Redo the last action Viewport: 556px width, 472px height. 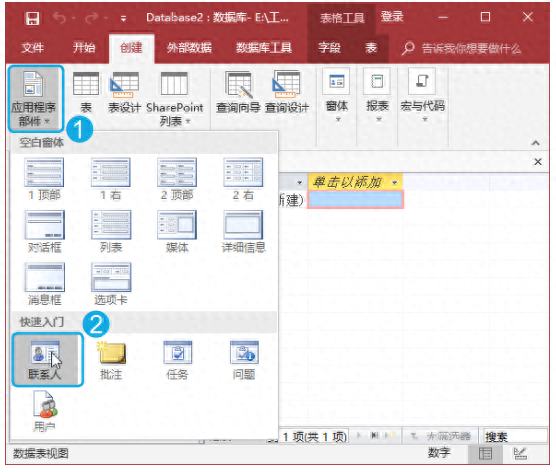pos(92,18)
